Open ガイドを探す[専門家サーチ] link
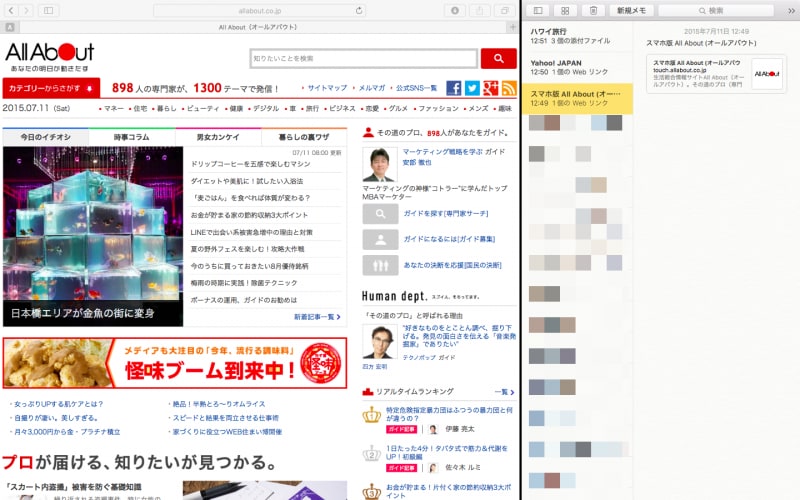The image size is (800, 500). point(445,214)
